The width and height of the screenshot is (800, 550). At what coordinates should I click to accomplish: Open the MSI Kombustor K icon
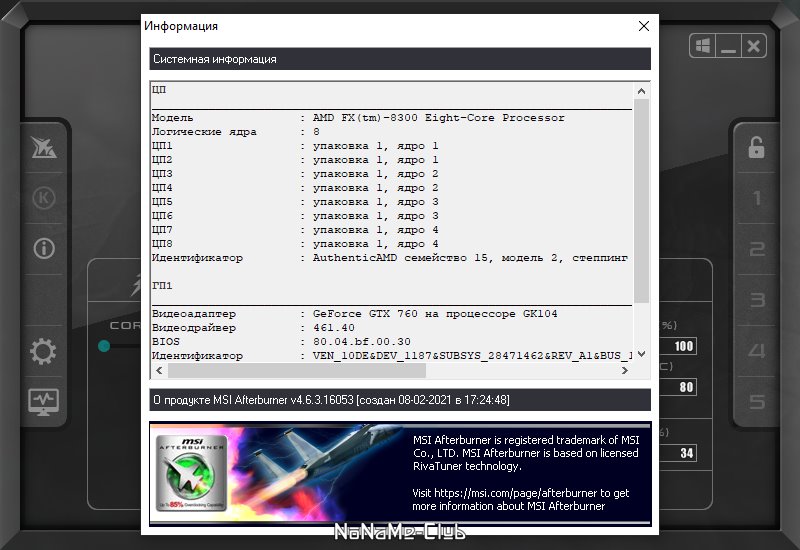43,198
